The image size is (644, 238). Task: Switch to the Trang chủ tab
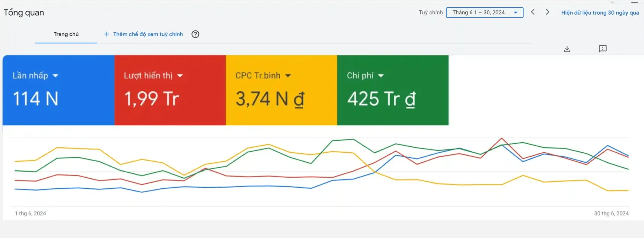click(x=66, y=34)
